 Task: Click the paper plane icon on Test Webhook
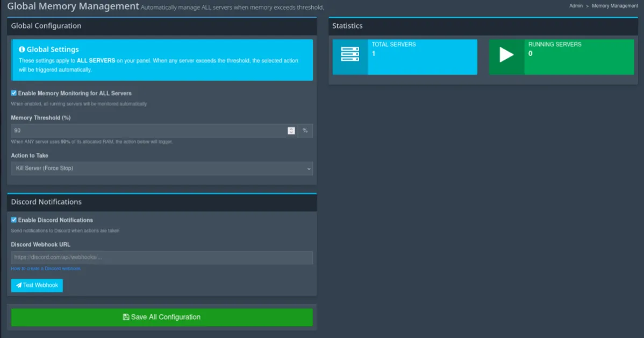click(19, 285)
